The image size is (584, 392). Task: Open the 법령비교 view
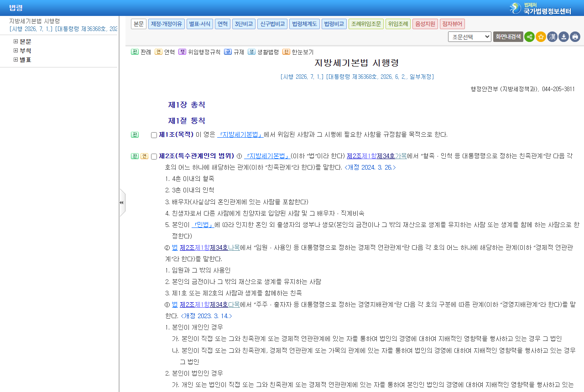point(334,24)
